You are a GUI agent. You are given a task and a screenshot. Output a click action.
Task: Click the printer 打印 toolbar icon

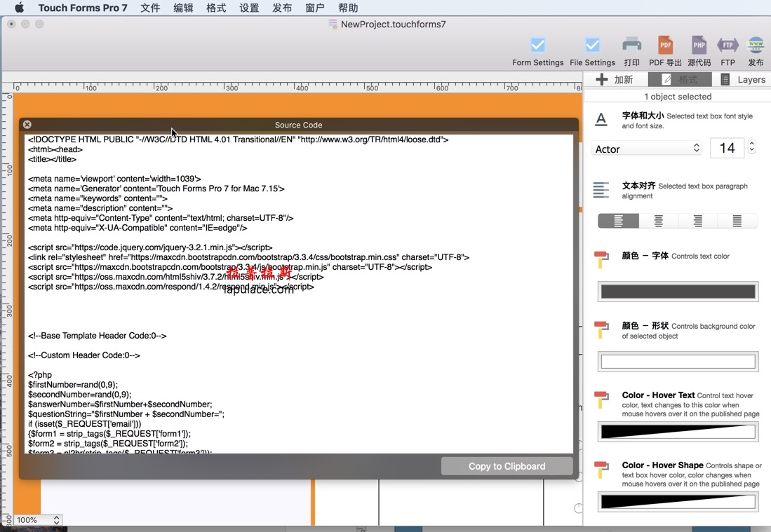click(632, 52)
